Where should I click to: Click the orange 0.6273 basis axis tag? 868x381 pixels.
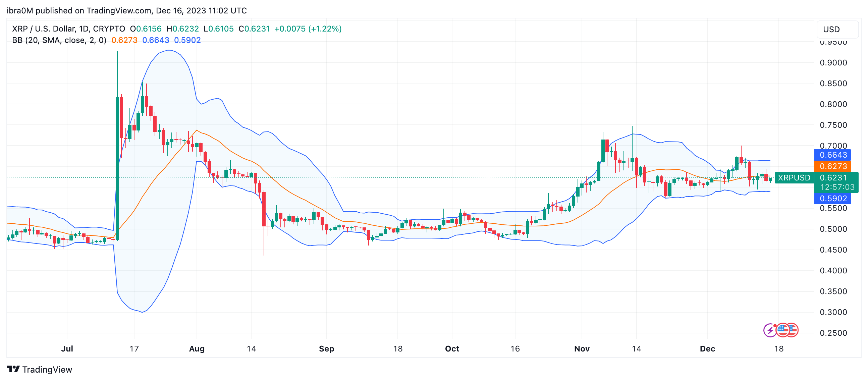833,166
